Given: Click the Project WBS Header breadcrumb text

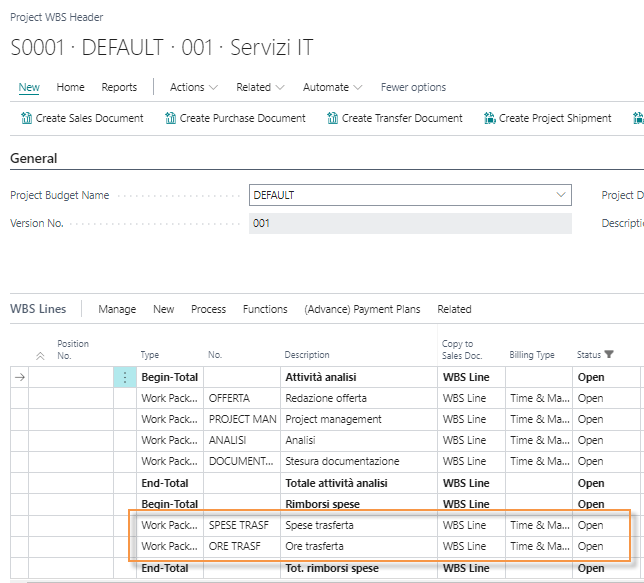Looking at the screenshot, I should (57, 17).
